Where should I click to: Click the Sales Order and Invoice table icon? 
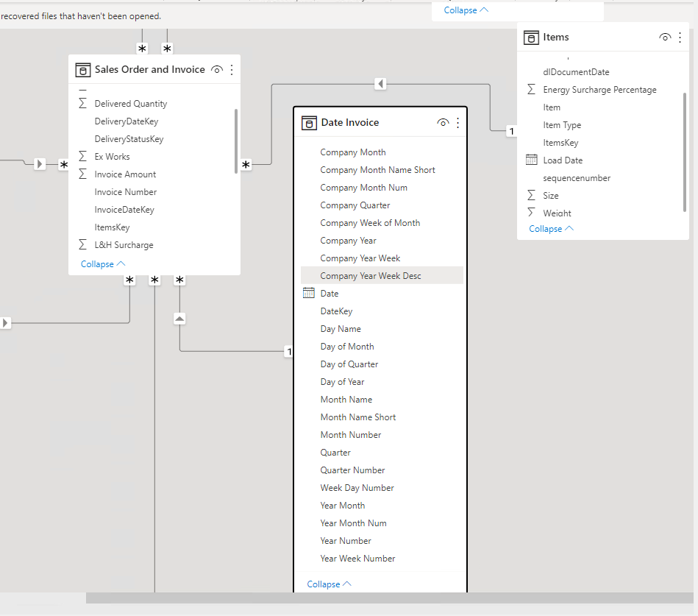click(83, 70)
